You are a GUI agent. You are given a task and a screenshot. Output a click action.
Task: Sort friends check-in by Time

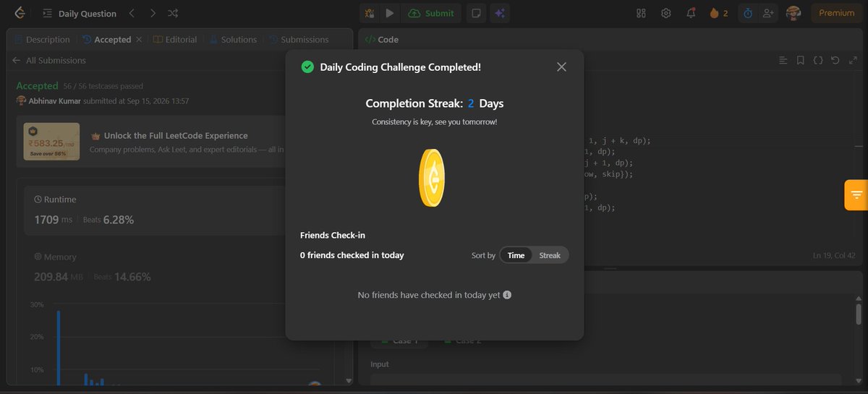pos(516,255)
